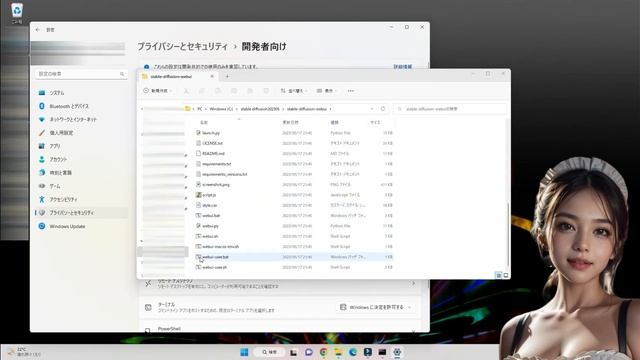This screenshot has width=640, height=360.
Task: Sort by the 名前 column header
Action: coord(204,122)
